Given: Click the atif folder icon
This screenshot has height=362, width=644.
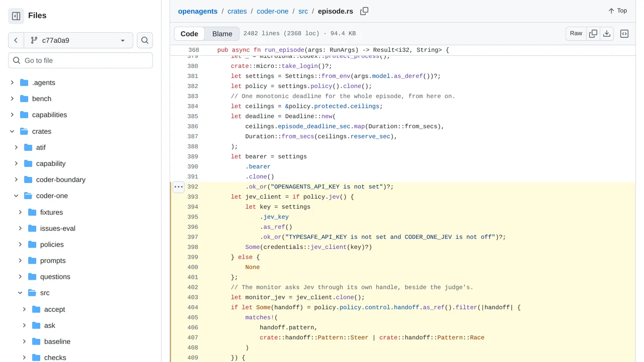Looking at the screenshot, I should (28, 147).
